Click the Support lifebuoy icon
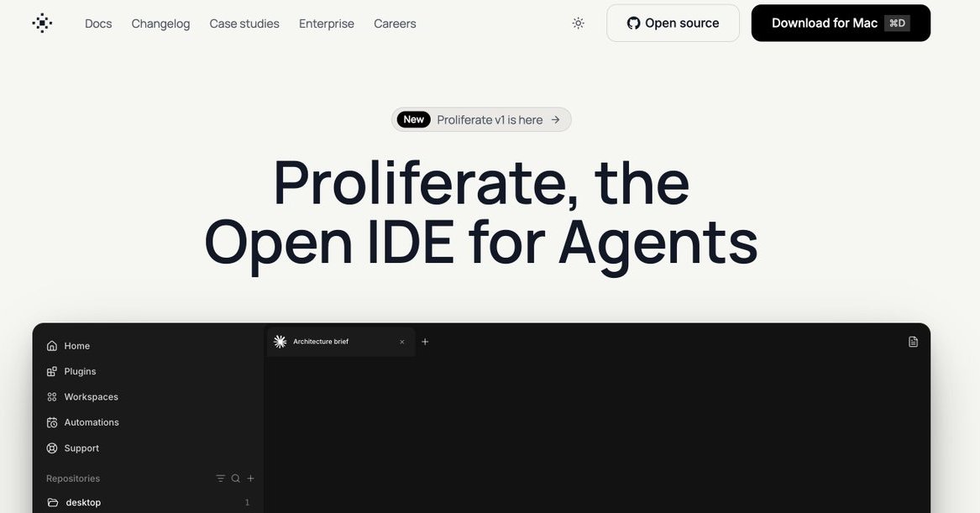Screen dimensions: 980x513 (52, 448)
